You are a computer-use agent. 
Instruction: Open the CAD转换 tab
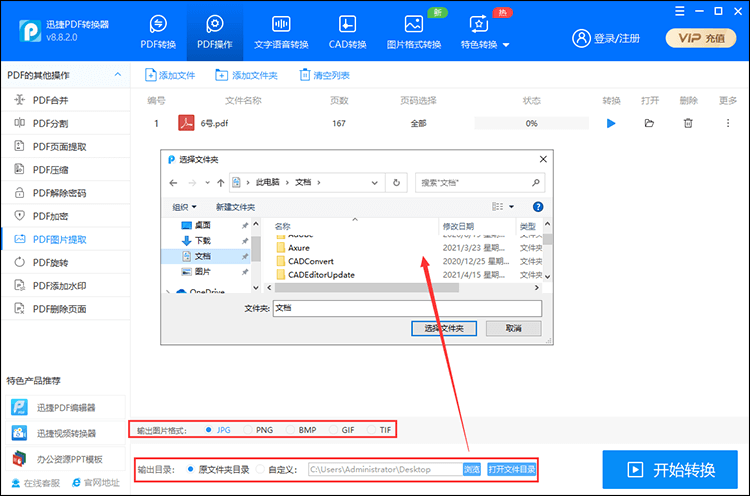(347, 32)
